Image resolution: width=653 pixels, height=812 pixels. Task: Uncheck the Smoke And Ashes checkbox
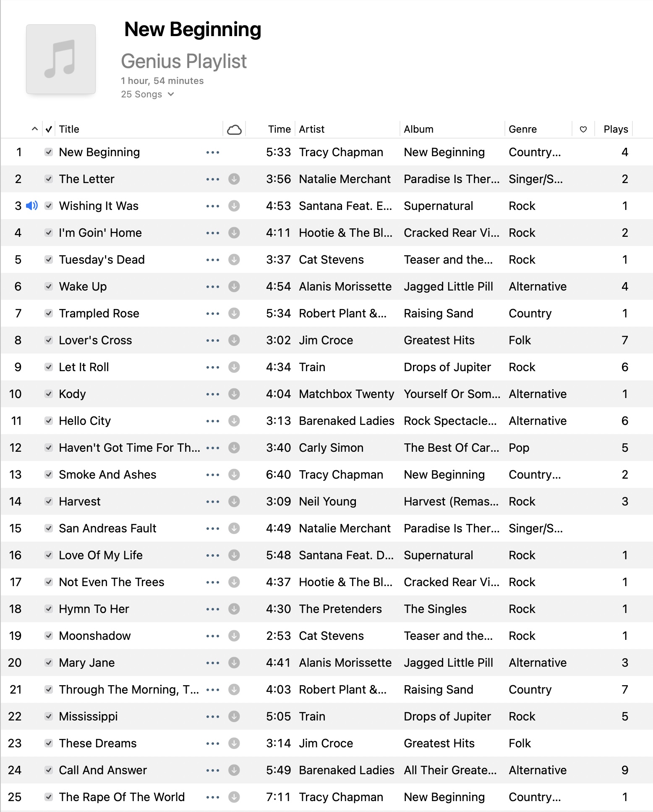[49, 474]
